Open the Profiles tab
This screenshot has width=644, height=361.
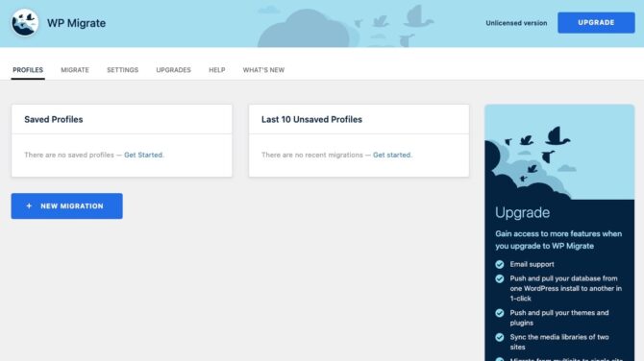(28, 70)
